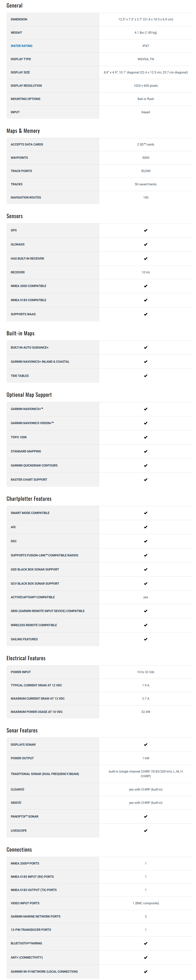The width and height of the screenshot is (196, 980).
Task: Click the ANT+ (Connectivity) checkmark
Action: [146, 957]
